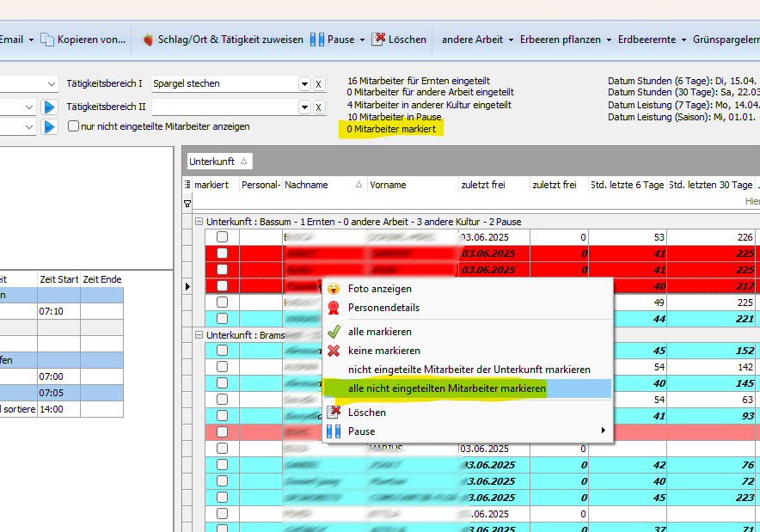
Task: Click the '07:05' Zeit Start cell
Action: click(58, 393)
